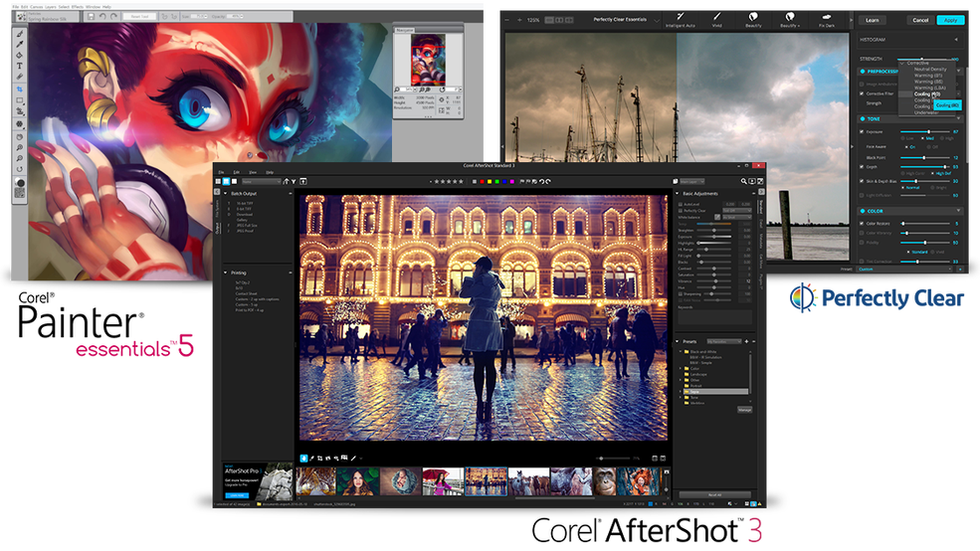The height and width of the screenshot is (551, 980).
Task: Click the Learn button in Perfectly Clear
Action: (872, 20)
